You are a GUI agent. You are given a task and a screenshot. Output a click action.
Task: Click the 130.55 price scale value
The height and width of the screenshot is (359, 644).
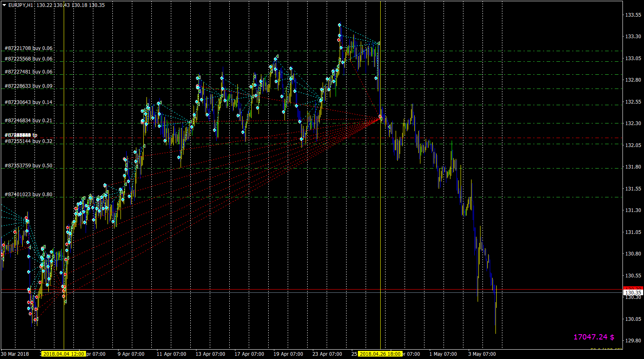[x=633, y=276]
